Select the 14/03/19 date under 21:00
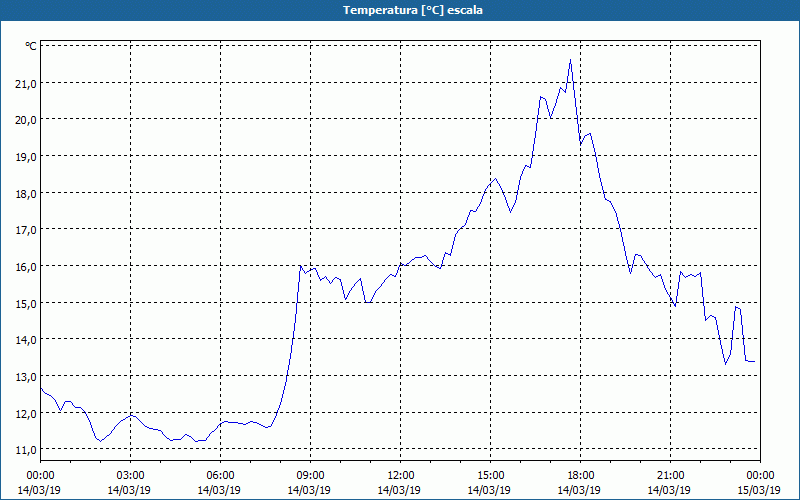Image resolution: width=800 pixels, height=500 pixels. (669, 490)
